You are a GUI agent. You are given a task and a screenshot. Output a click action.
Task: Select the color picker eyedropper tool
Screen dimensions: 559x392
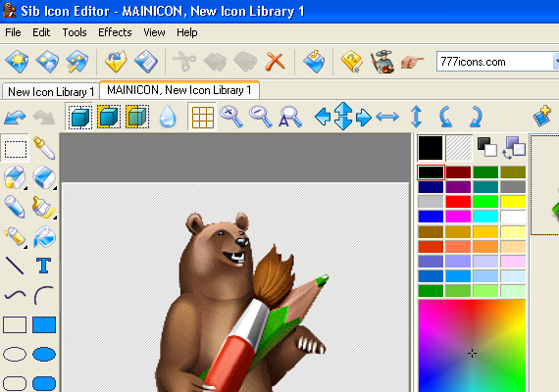click(x=44, y=148)
